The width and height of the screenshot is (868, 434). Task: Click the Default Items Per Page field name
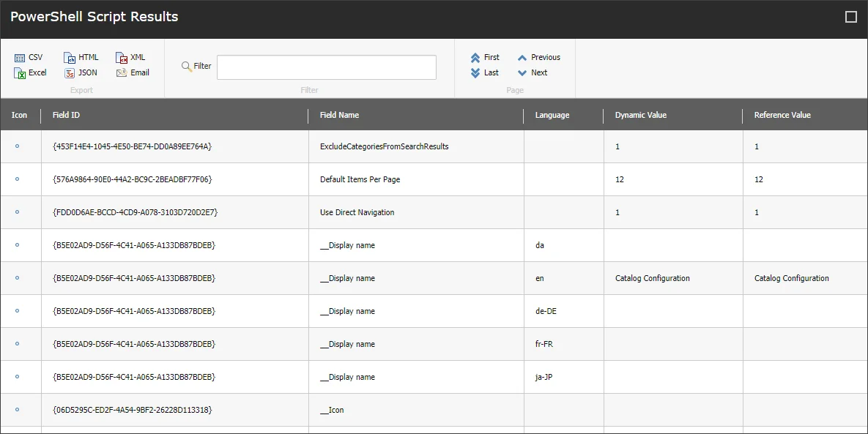pos(360,179)
